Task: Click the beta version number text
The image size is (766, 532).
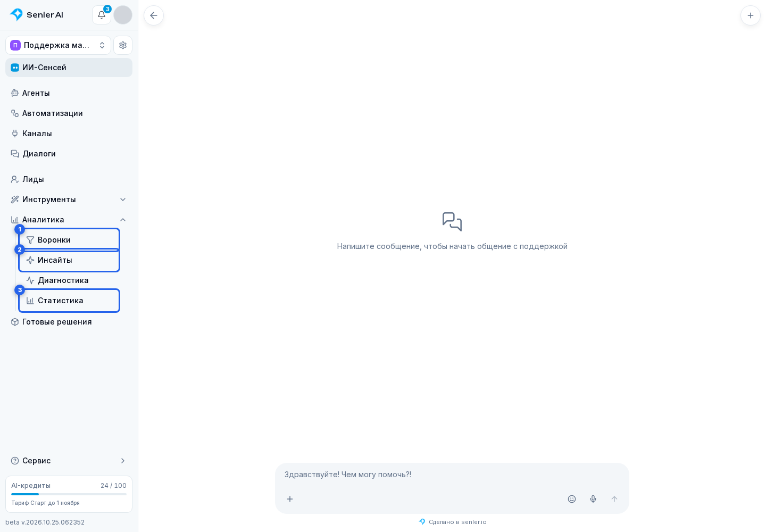Action: [x=45, y=522]
